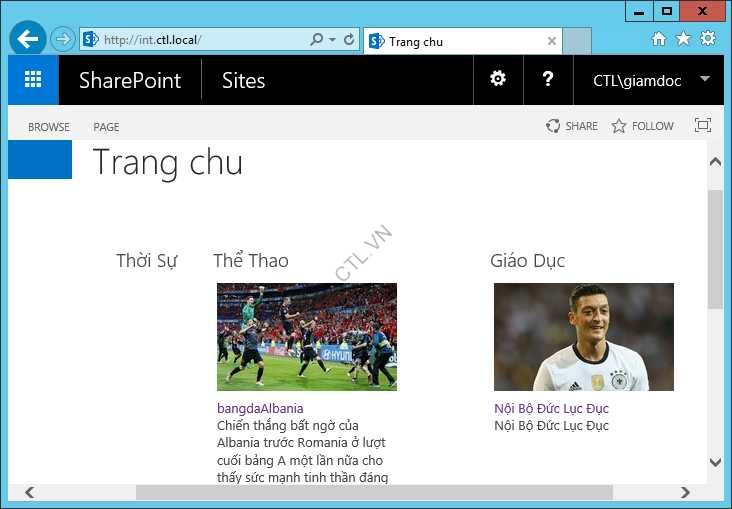Open the BROWSE ribbon tab
Image resolution: width=732 pixels, height=509 pixels.
[x=49, y=127]
